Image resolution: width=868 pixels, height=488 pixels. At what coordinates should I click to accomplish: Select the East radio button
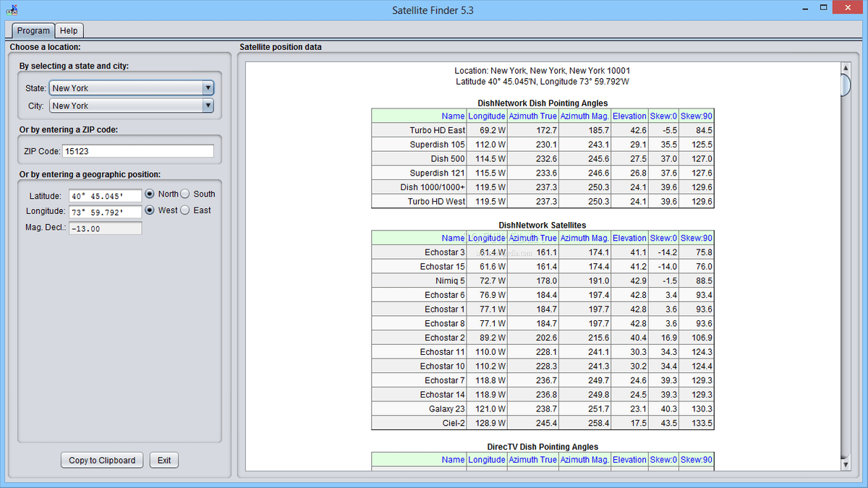185,210
